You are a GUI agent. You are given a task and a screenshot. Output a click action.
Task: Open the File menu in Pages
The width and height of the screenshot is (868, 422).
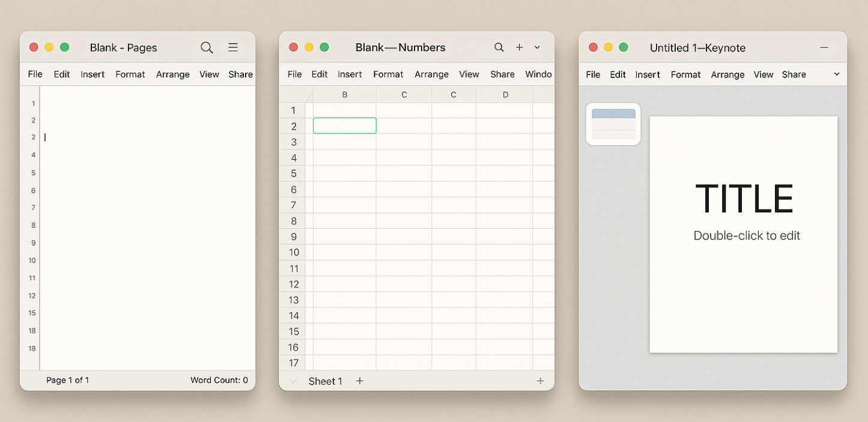click(x=35, y=74)
